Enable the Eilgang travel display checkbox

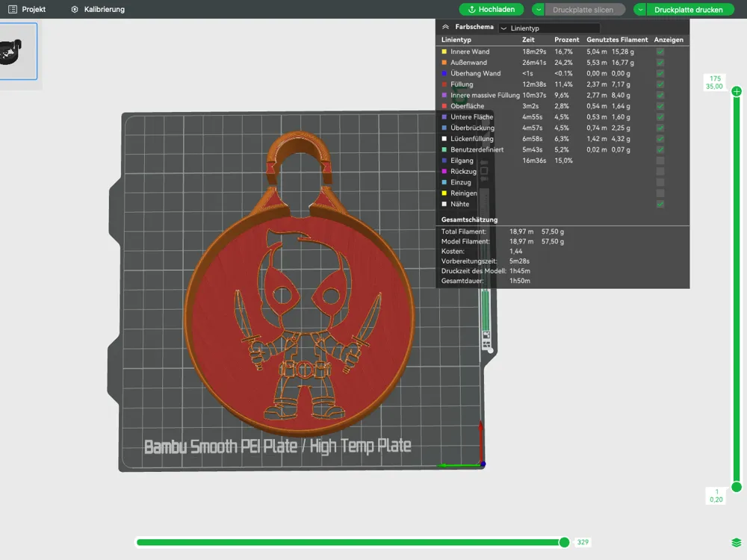coord(660,161)
